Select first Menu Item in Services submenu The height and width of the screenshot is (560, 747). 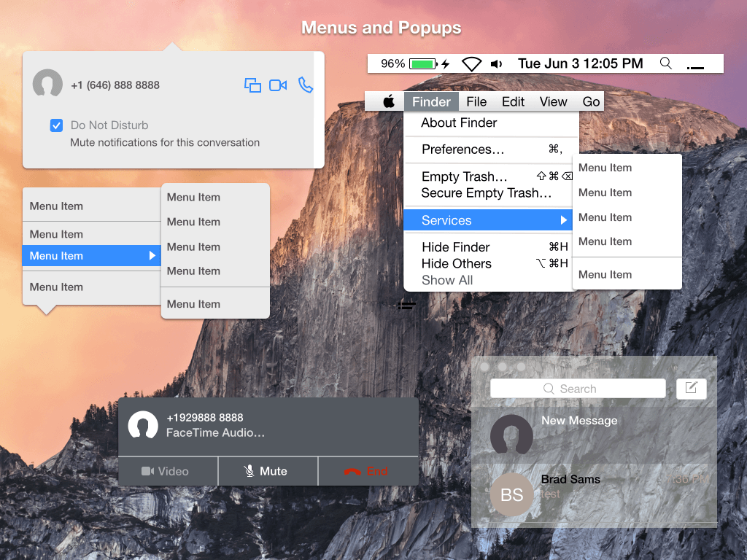[x=627, y=168]
